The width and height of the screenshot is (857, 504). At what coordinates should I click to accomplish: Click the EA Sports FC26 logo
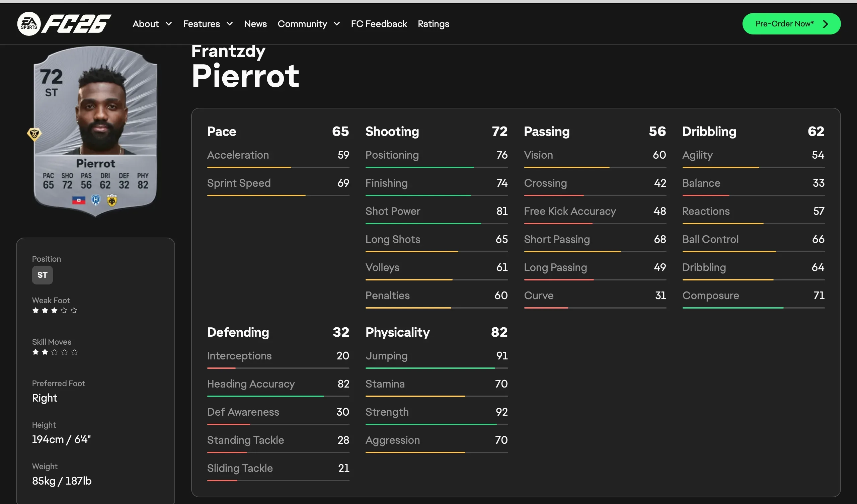[64, 24]
